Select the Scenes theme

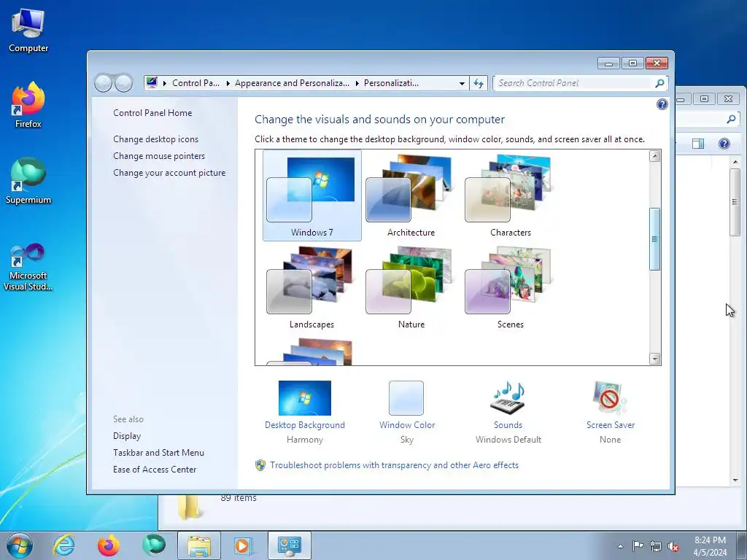[x=510, y=287]
